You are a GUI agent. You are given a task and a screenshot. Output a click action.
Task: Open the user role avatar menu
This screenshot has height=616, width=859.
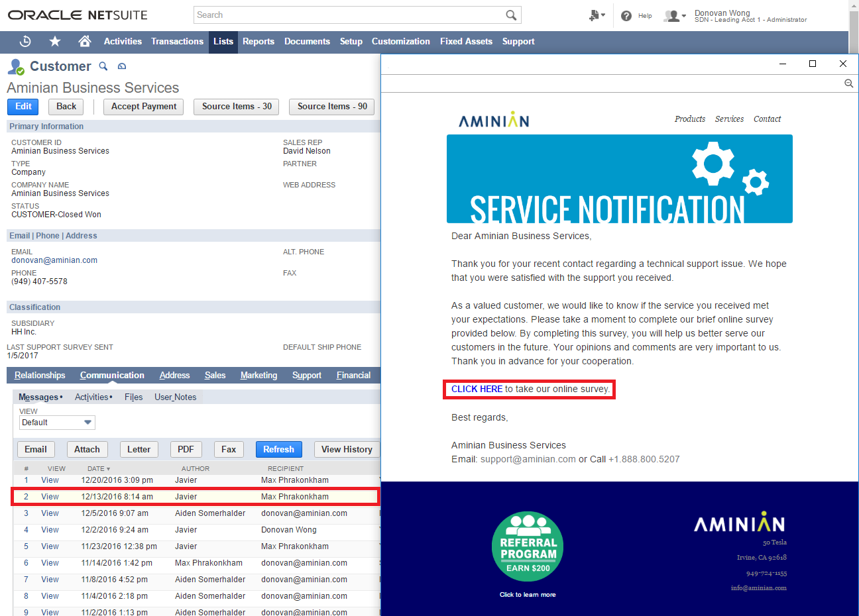[x=675, y=16]
